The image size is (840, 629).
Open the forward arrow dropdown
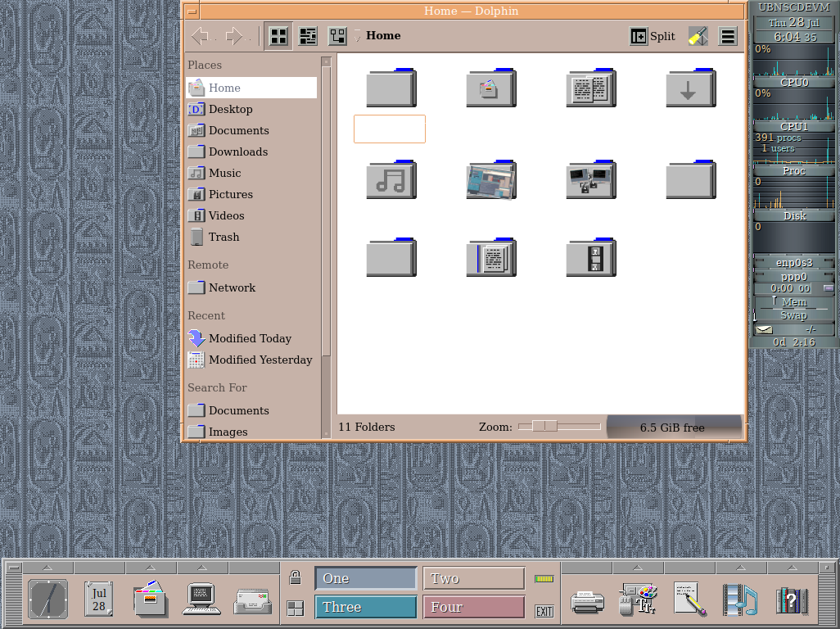tap(247, 36)
